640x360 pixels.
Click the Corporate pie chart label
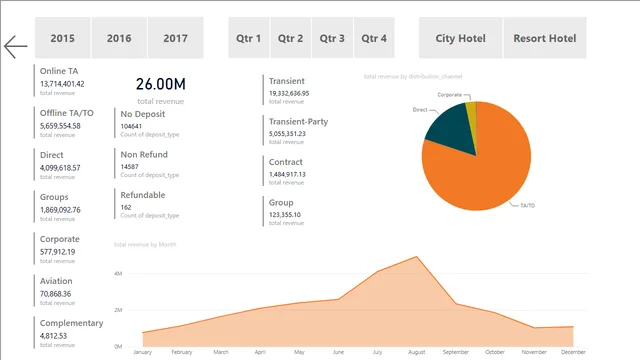(449, 95)
